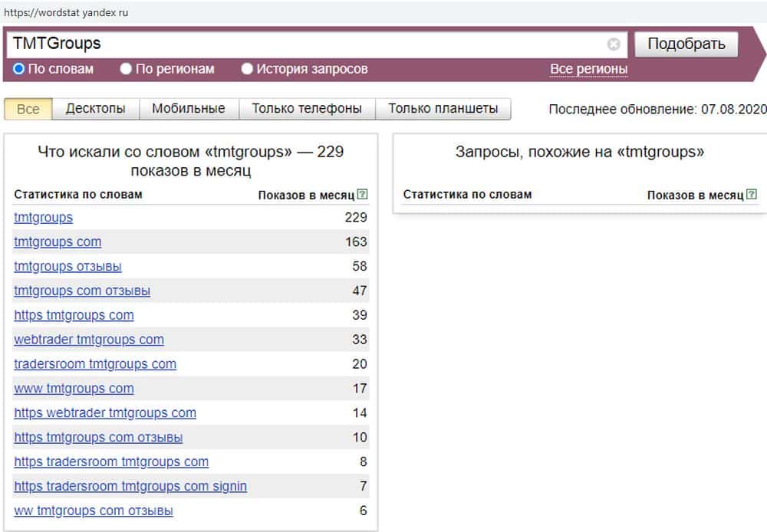Viewport: 767px width, 532px height.
Task: Click the impressions value 163
Action: pos(356,242)
